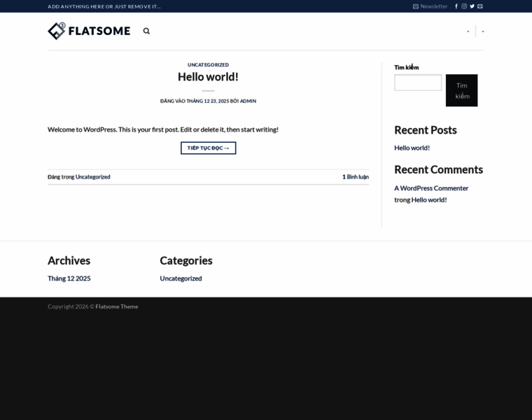Open the Hello world! post title
Viewport: 532px width, 420px height.
(208, 77)
